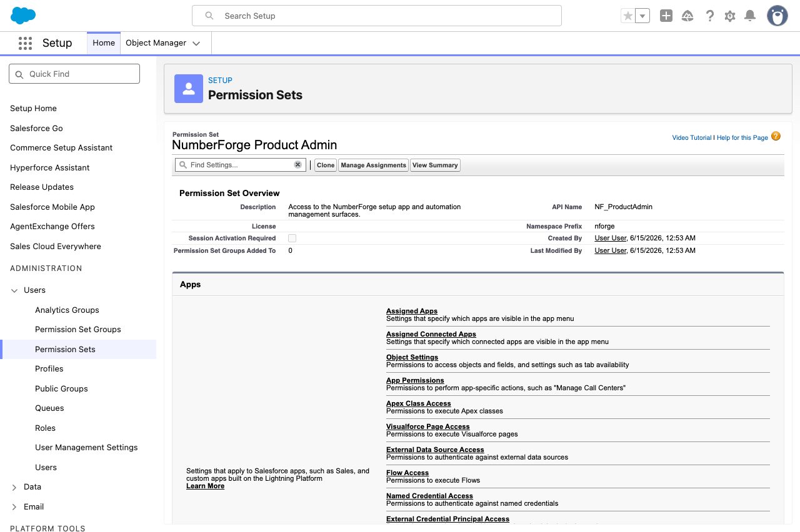
Task: Open Analytics Groups under Users
Action: pos(67,310)
